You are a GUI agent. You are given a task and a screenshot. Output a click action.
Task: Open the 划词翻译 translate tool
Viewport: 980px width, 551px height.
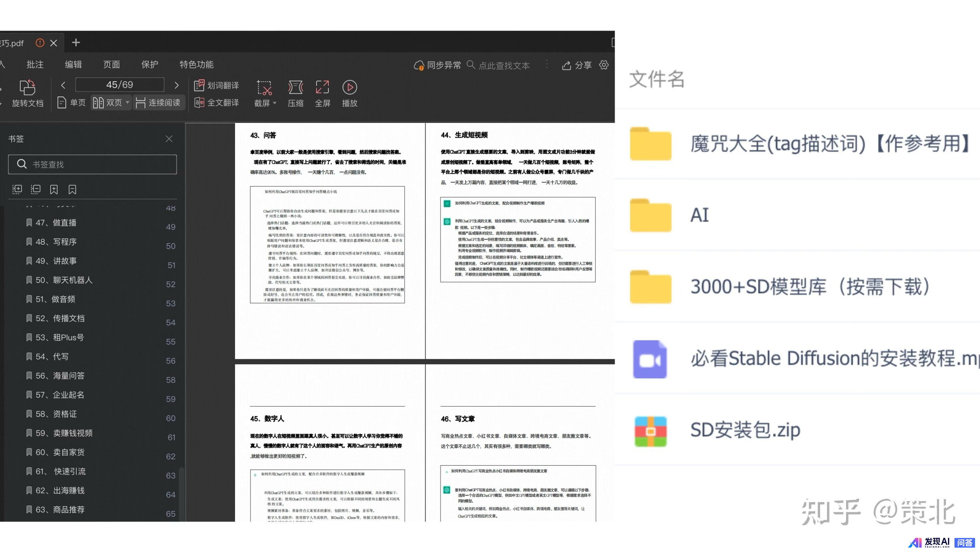click(216, 85)
